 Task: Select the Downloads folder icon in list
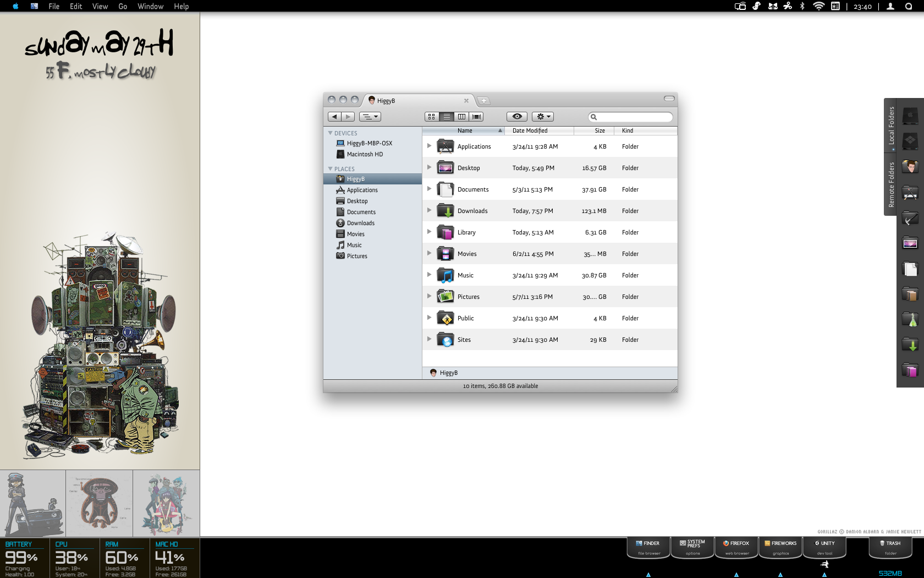click(446, 211)
